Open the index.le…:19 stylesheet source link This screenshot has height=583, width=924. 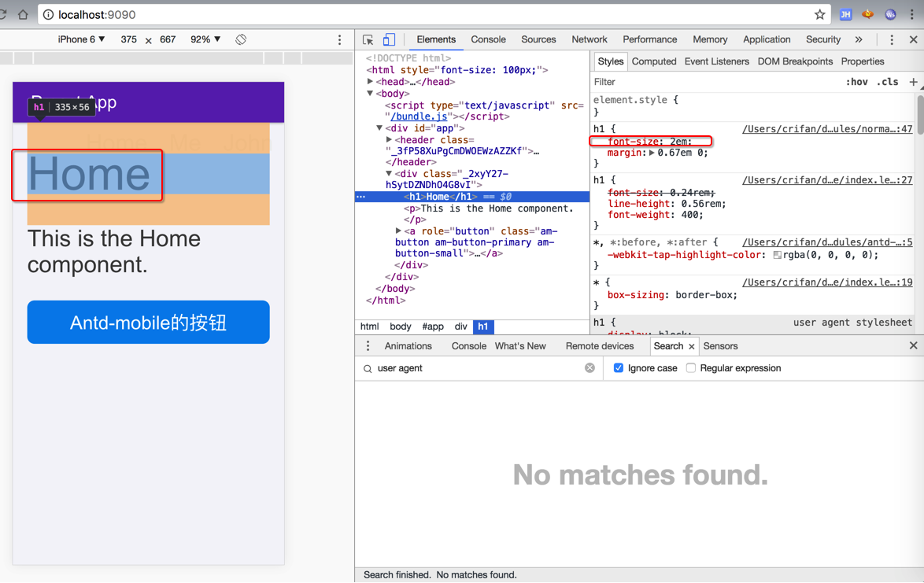pos(827,282)
